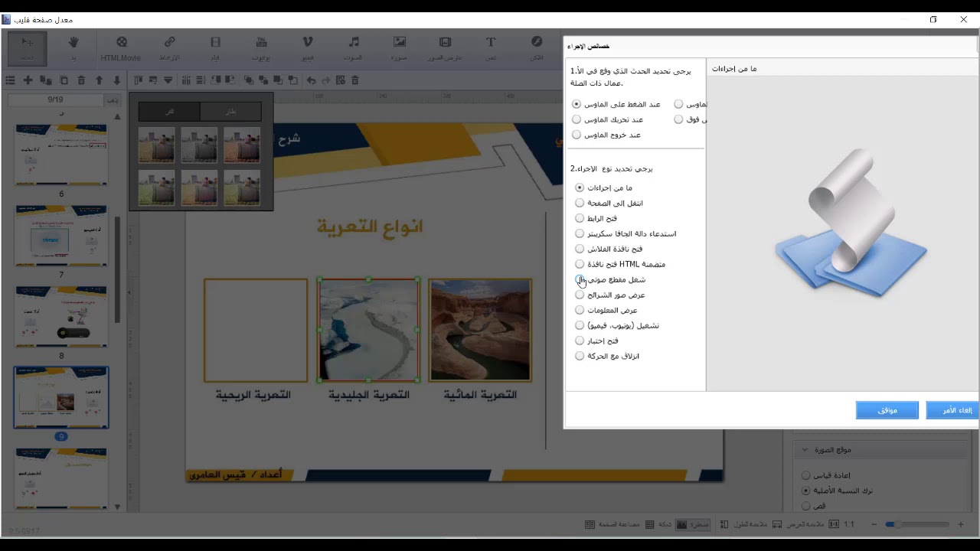Select the glacier image above التعرية الجليدية

click(x=369, y=330)
